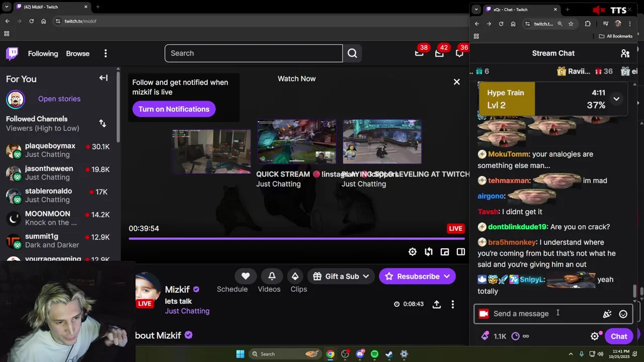Image resolution: width=644 pixels, height=362 pixels.
Task: Click the clip/multiview arrows icon in player
Action: 429,252
